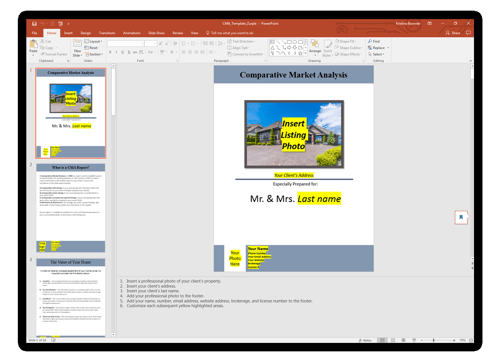Toggle Align Left for paragraph
This screenshot has height=362, width=500.
pyautogui.click(x=184, y=52)
